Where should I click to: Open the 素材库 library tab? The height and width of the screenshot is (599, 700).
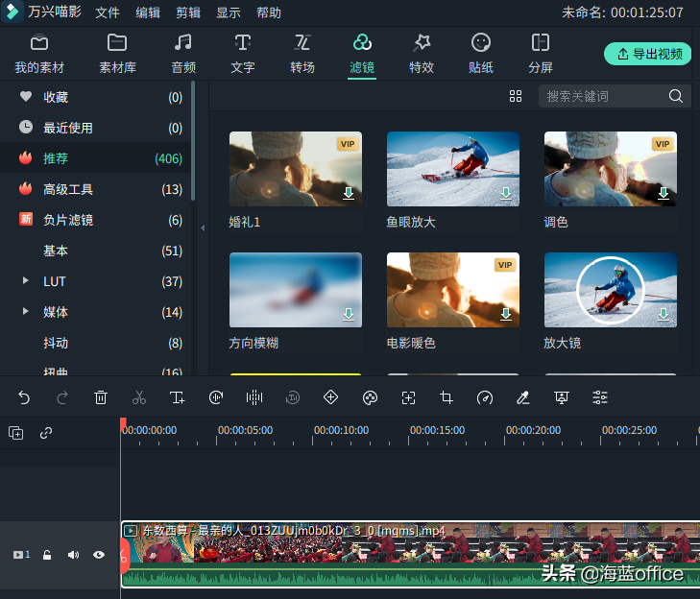(x=117, y=54)
